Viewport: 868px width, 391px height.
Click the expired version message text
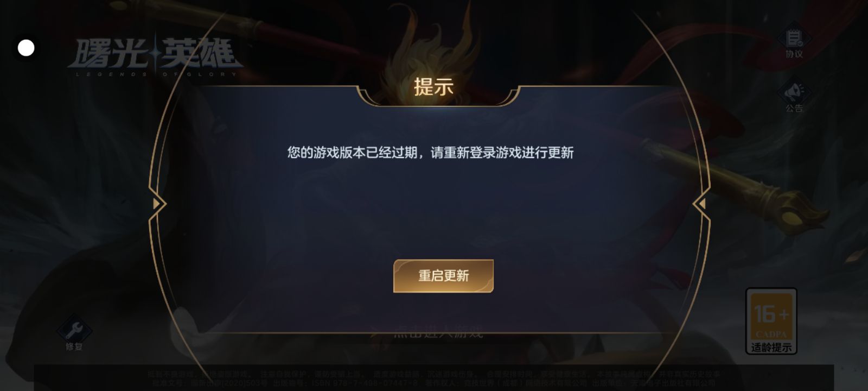click(x=430, y=153)
